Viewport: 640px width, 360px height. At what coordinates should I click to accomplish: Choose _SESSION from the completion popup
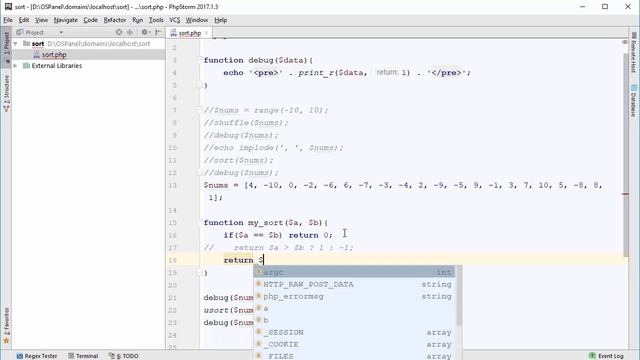355,332
